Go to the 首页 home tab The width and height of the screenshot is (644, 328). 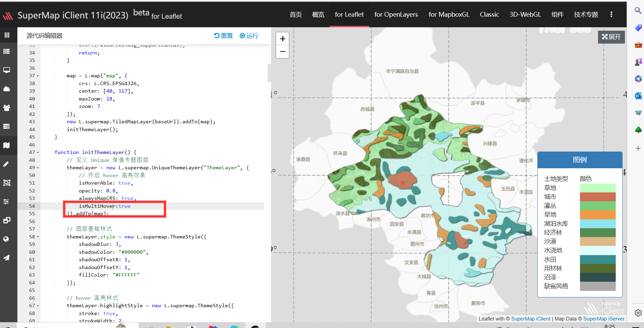(x=296, y=14)
